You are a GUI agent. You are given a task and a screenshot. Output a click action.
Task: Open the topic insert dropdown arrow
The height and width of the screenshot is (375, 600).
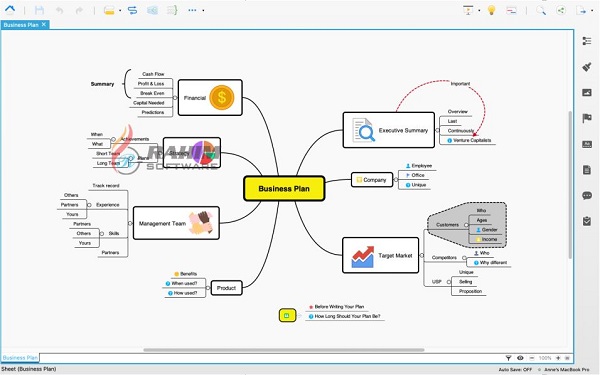[x=120, y=10]
